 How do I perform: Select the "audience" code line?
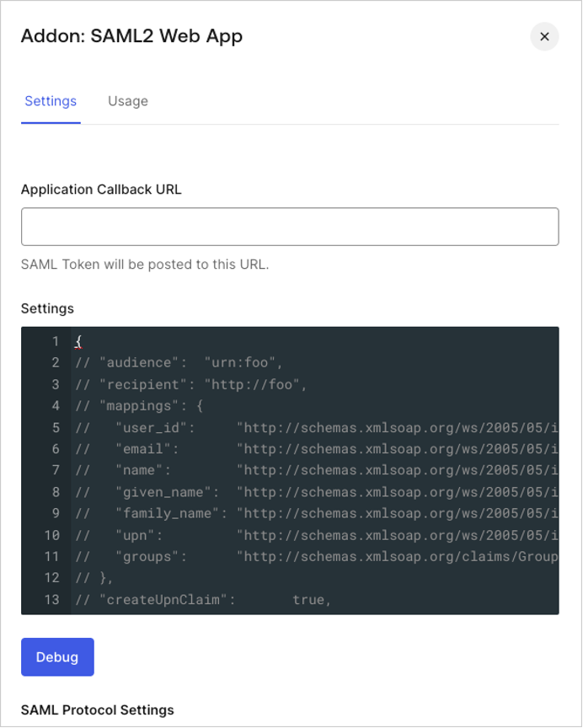[x=179, y=362]
